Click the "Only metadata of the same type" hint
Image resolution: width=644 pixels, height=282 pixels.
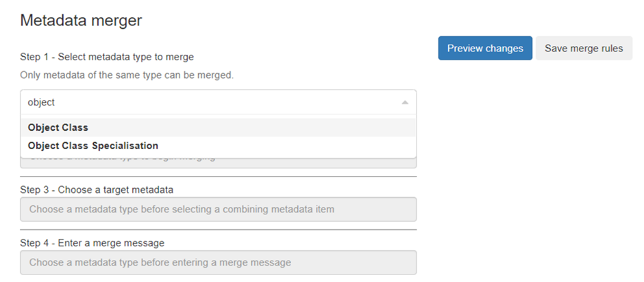coord(127,75)
